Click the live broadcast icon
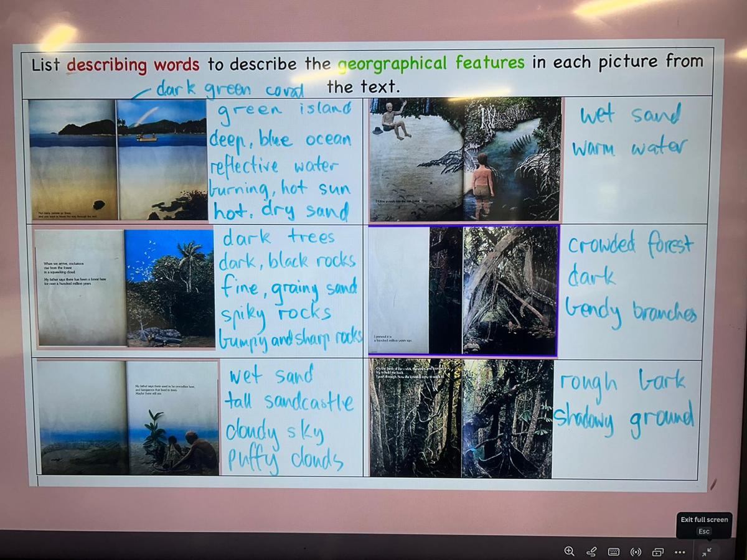747x560 pixels. click(636, 551)
